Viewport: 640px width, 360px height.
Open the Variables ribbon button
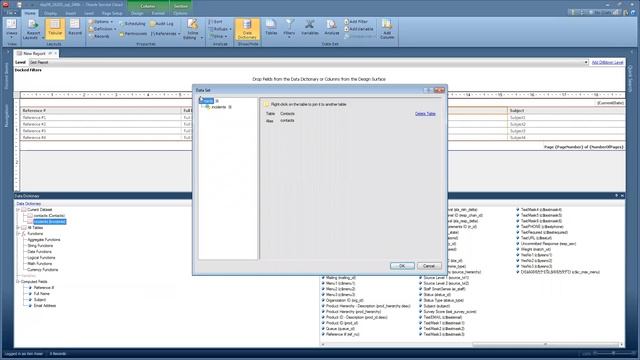pyautogui.click(x=310, y=28)
